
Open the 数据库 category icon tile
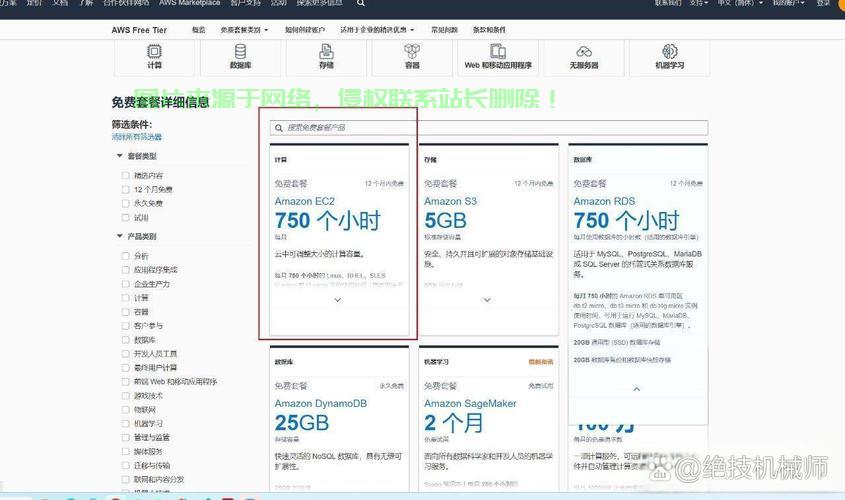pos(240,57)
